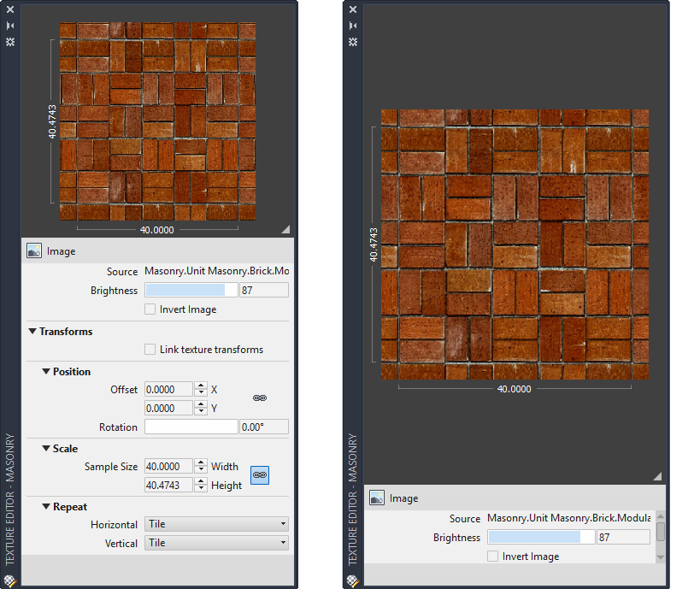Open the properties menu icon on the right palette

point(352,41)
